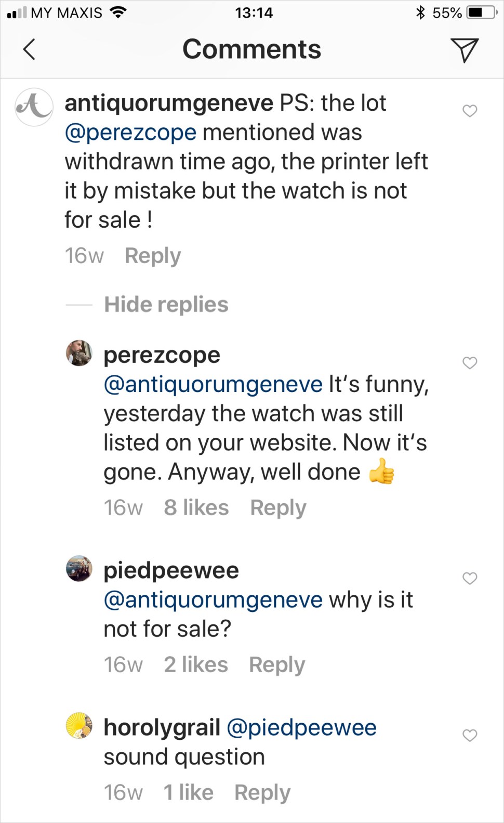Tap the Wi-Fi icon in status bar
This screenshot has height=823, width=504.
[118, 11]
